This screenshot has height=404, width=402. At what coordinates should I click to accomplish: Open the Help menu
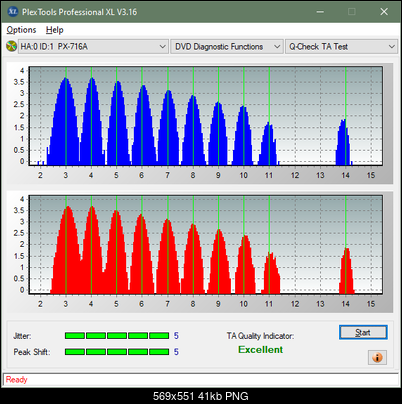pos(55,30)
